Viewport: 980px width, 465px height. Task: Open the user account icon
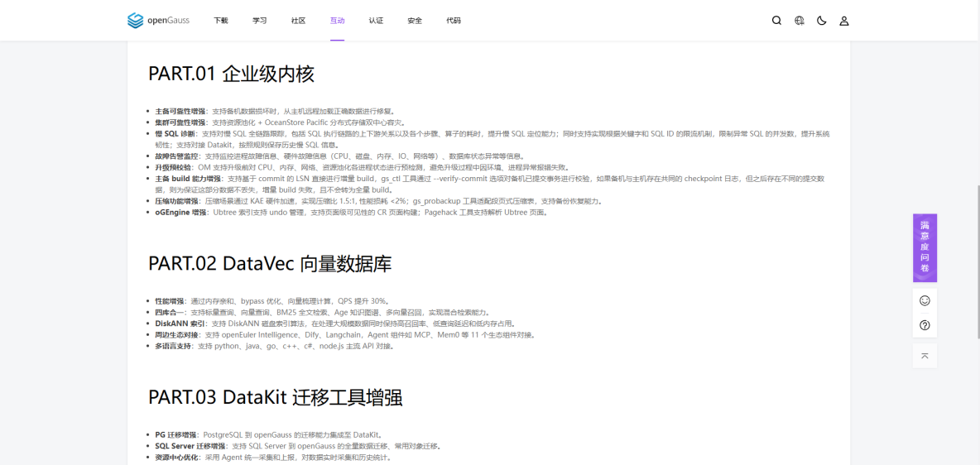(843, 21)
